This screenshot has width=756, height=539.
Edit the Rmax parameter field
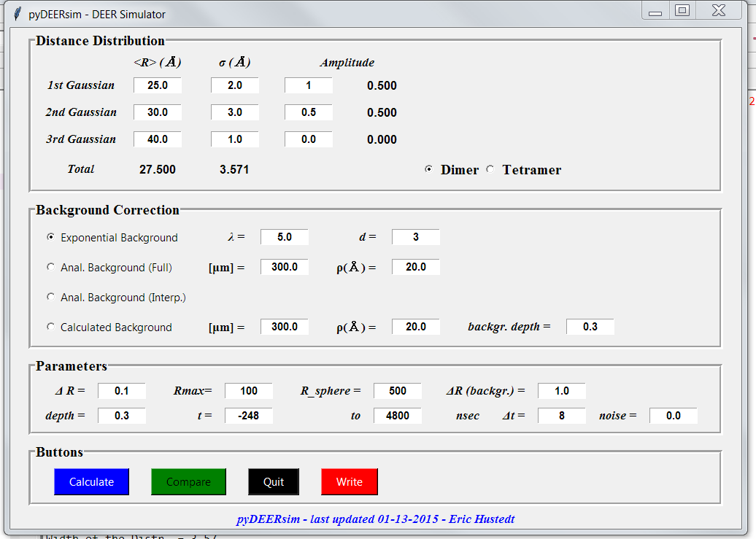tap(248, 391)
